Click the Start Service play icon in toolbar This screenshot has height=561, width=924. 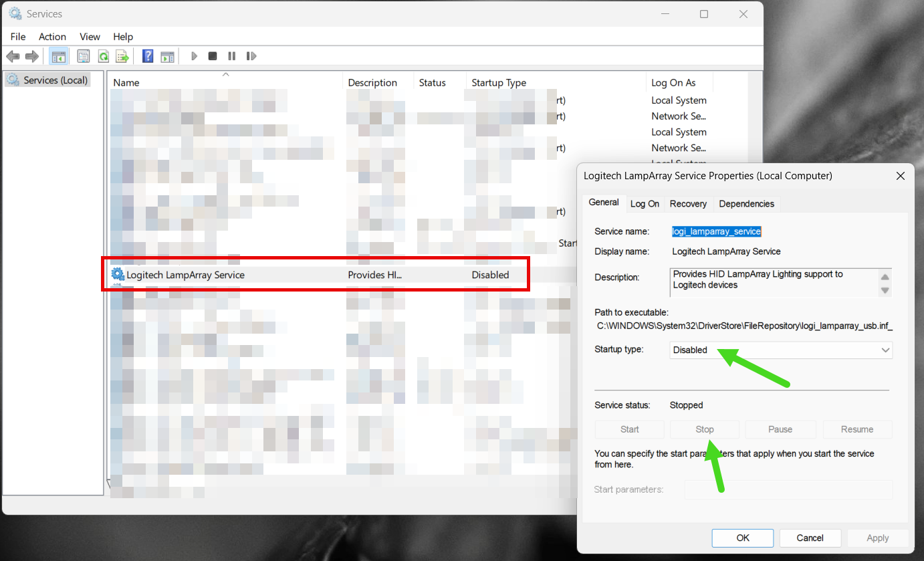click(194, 56)
